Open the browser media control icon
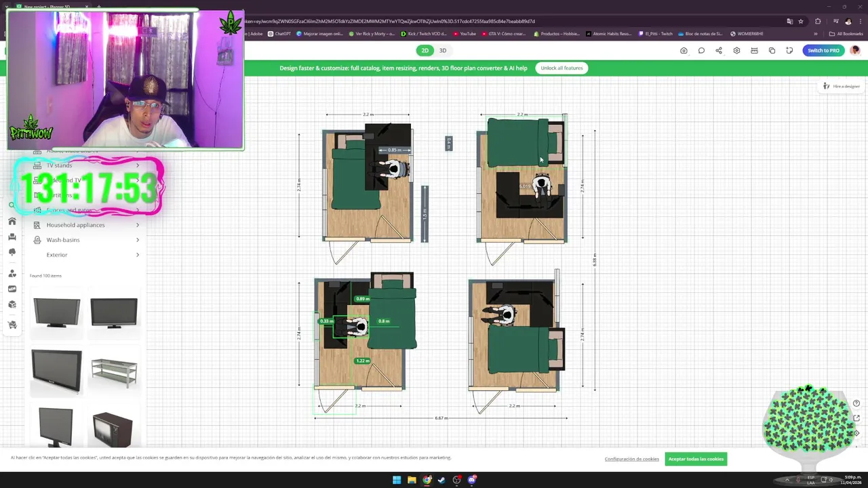Image resolution: width=868 pixels, height=488 pixels. click(835, 21)
